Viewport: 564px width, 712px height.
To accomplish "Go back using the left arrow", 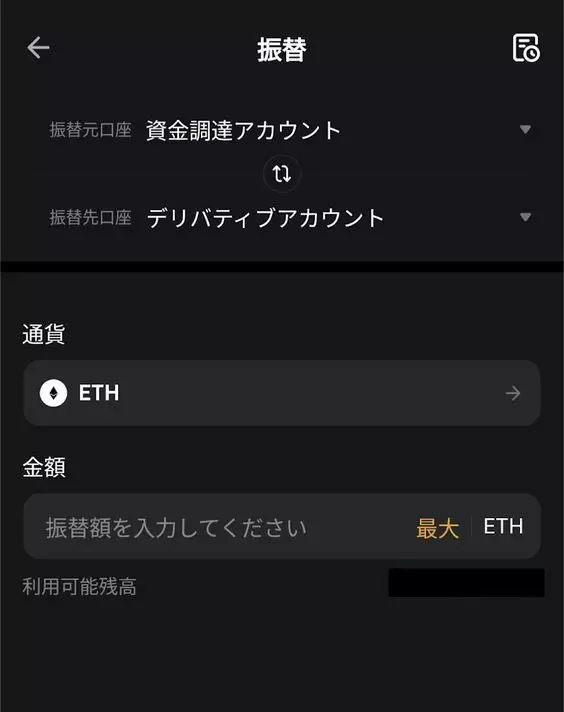I will click(39, 48).
